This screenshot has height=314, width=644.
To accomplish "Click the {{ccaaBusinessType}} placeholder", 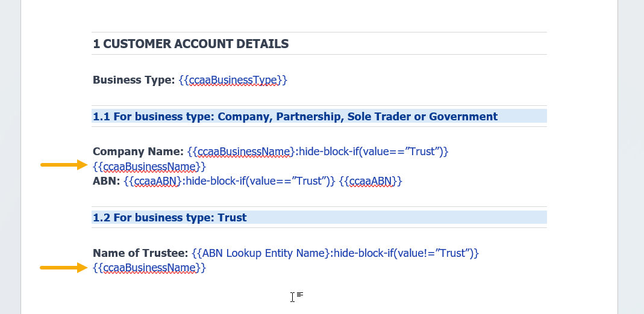I will click(233, 80).
